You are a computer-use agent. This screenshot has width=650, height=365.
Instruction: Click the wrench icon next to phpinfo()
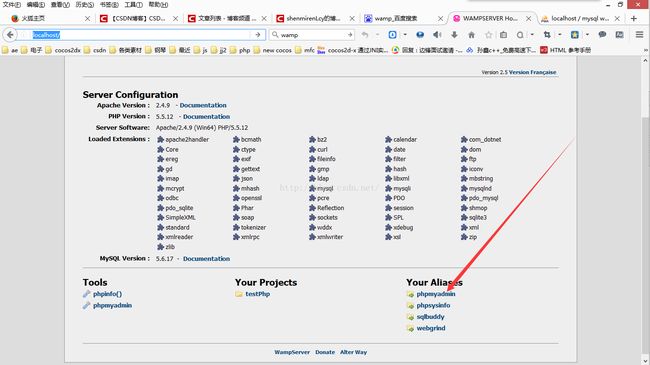coord(86,294)
